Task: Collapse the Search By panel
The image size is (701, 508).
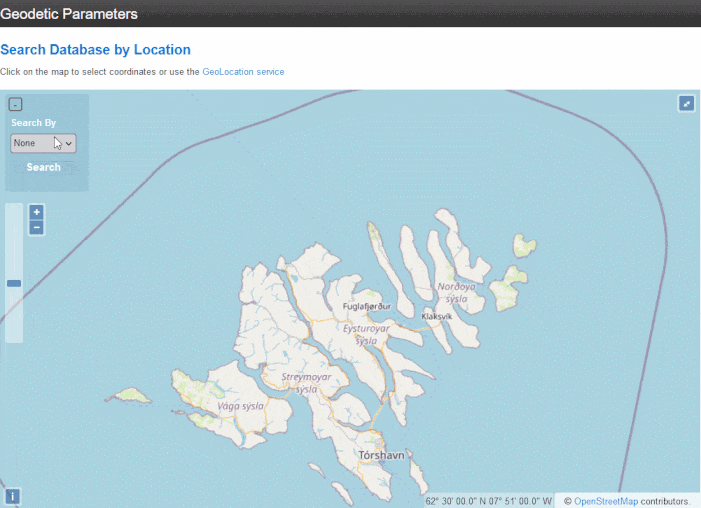Action: click(15, 104)
